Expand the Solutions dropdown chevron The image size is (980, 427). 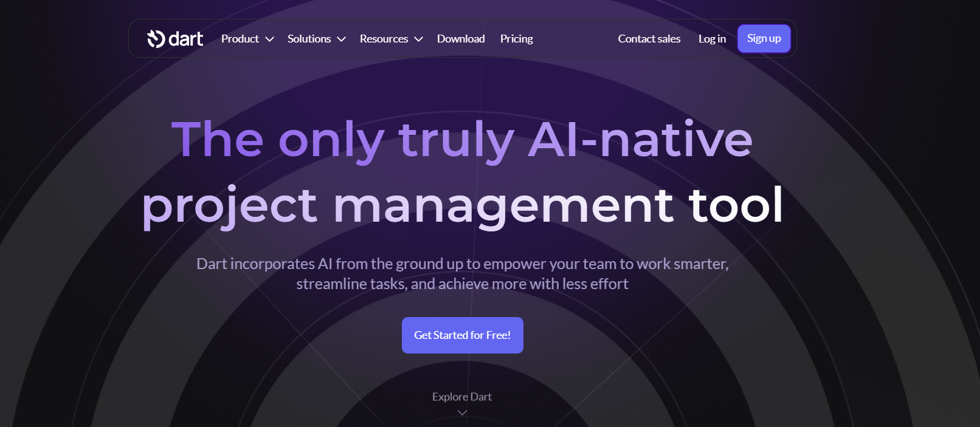(341, 39)
